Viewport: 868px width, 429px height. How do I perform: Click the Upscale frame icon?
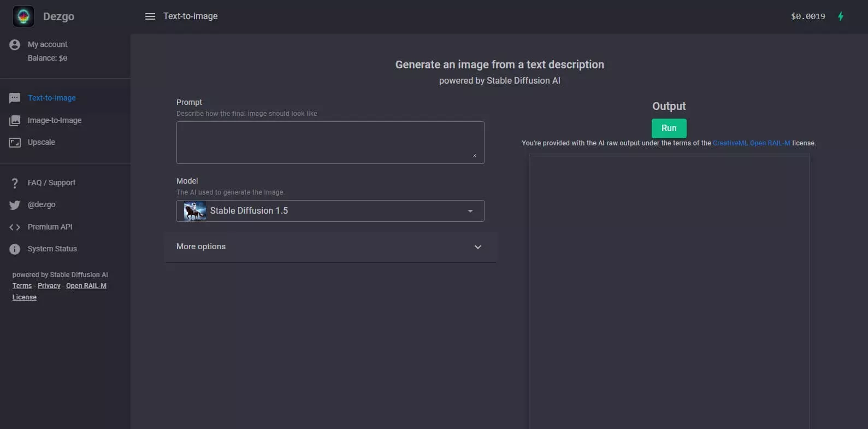(15, 143)
